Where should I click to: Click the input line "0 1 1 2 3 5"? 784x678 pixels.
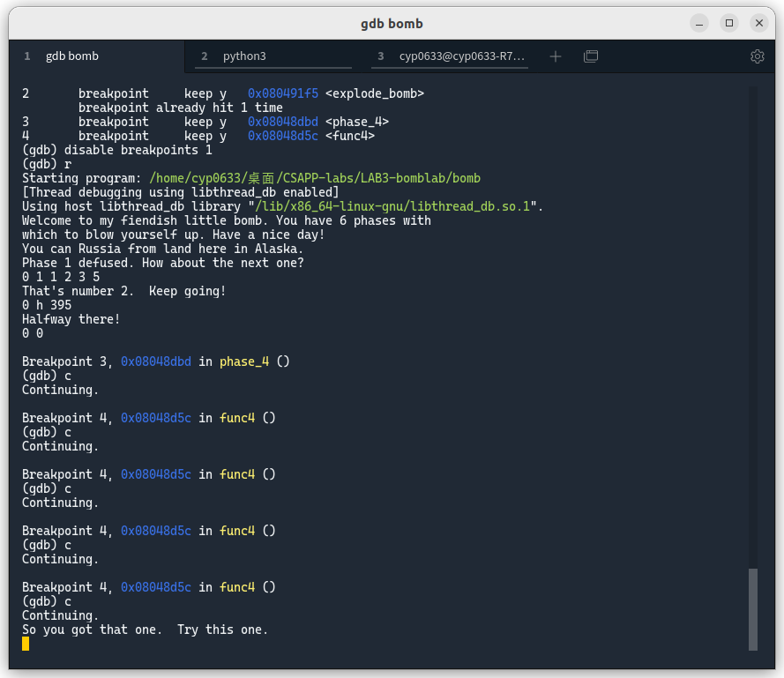coord(61,277)
